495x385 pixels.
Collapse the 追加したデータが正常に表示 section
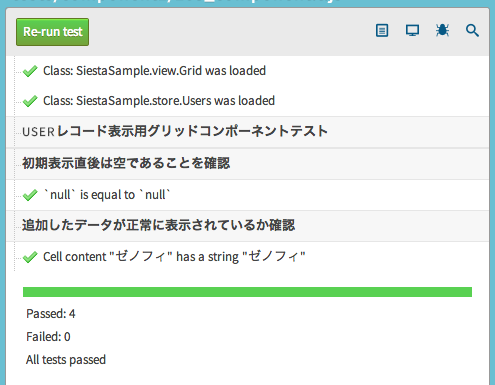click(x=247, y=226)
